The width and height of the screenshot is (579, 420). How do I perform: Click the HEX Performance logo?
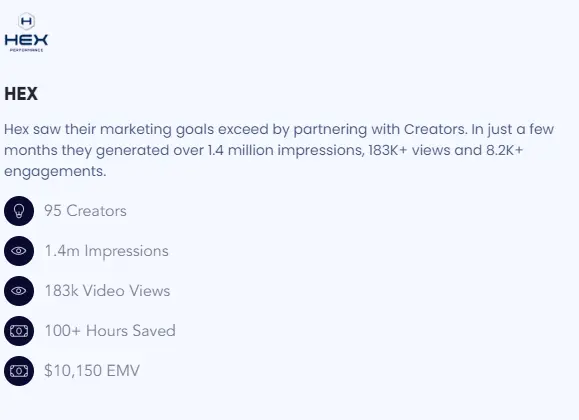point(26,32)
